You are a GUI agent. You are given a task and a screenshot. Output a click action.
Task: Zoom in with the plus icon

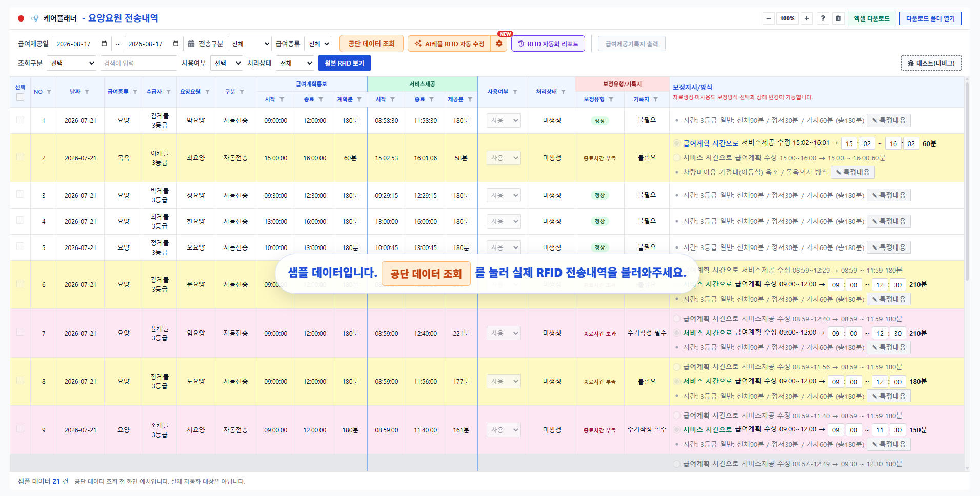click(x=807, y=18)
